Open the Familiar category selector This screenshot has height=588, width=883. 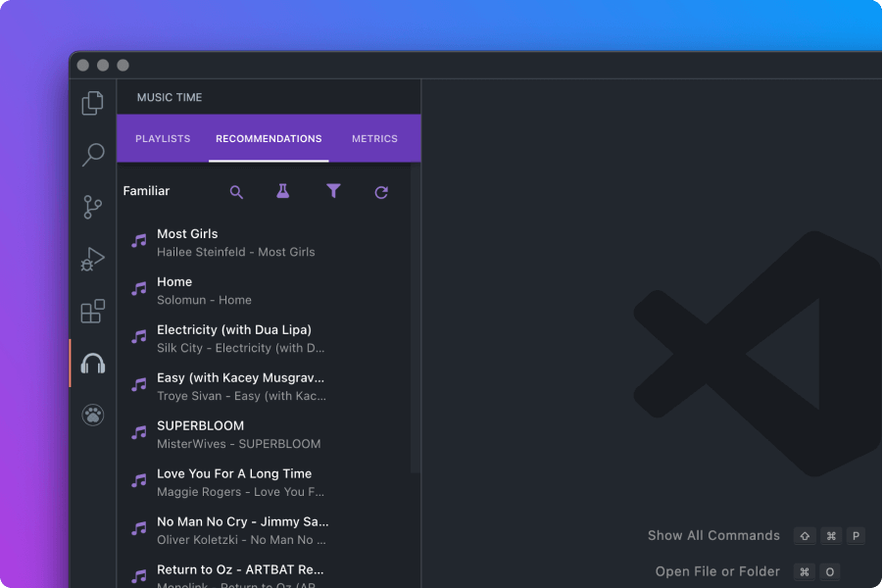(145, 191)
